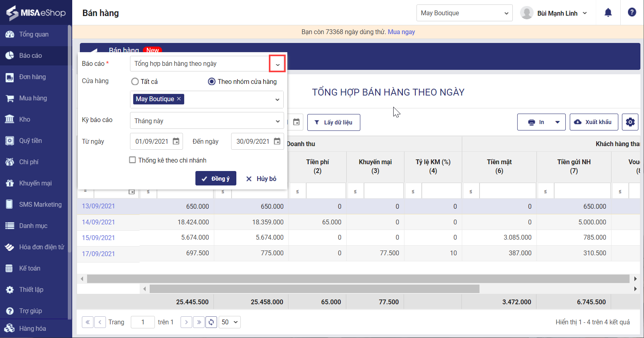
Task: Open Đơn hàng in the sidebar
Action: (33, 77)
